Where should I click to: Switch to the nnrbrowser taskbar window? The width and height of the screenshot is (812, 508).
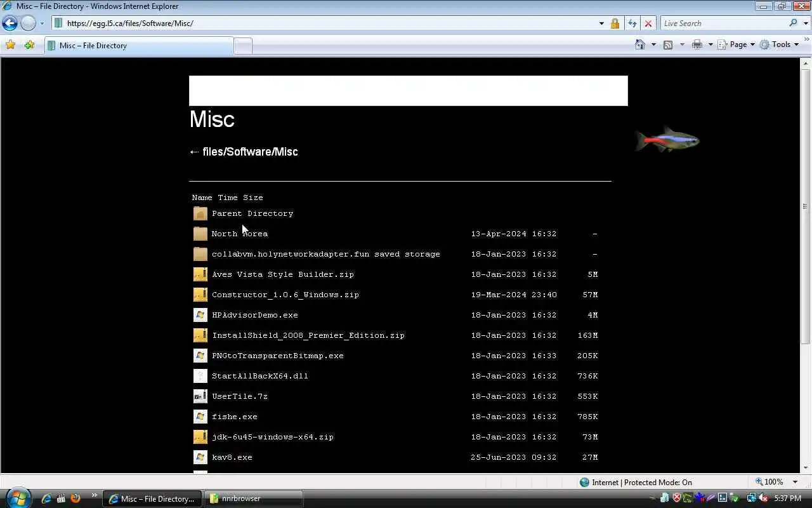(x=254, y=498)
